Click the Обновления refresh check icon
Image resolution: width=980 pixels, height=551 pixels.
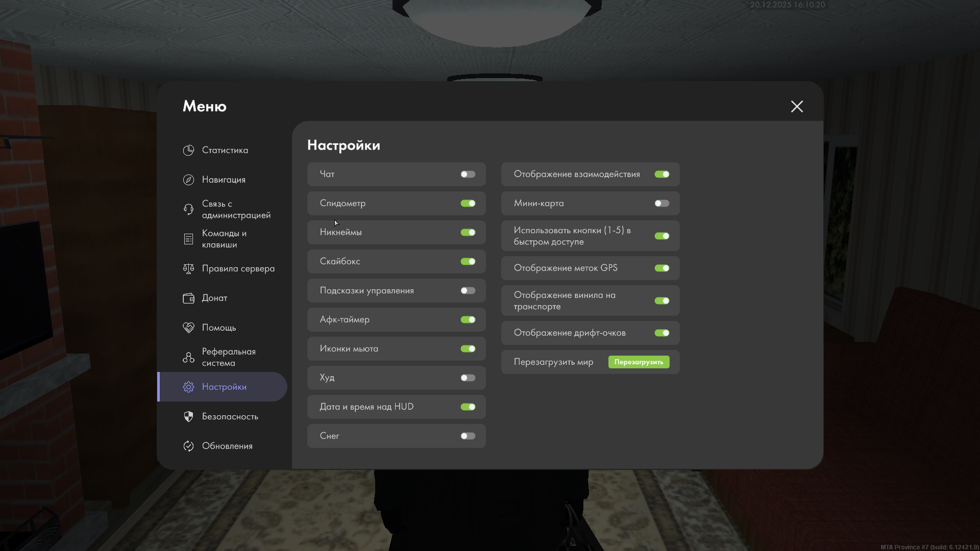(188, 446)
